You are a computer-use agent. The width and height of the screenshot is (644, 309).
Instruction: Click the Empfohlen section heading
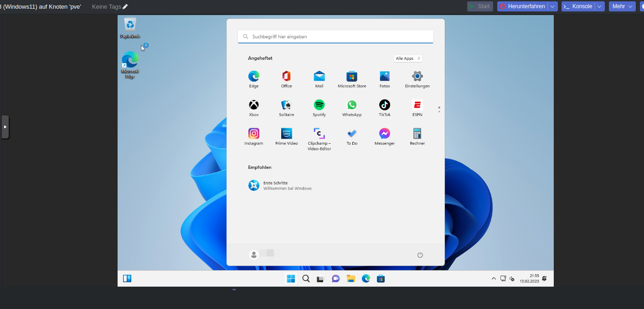[x=260, y=168]
